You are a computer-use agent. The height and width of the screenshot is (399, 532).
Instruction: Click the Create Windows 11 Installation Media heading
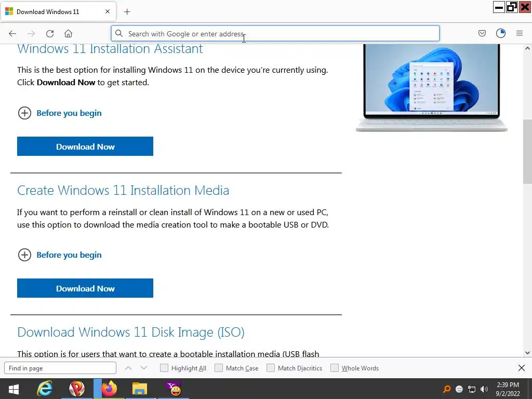tap(123, 190)
